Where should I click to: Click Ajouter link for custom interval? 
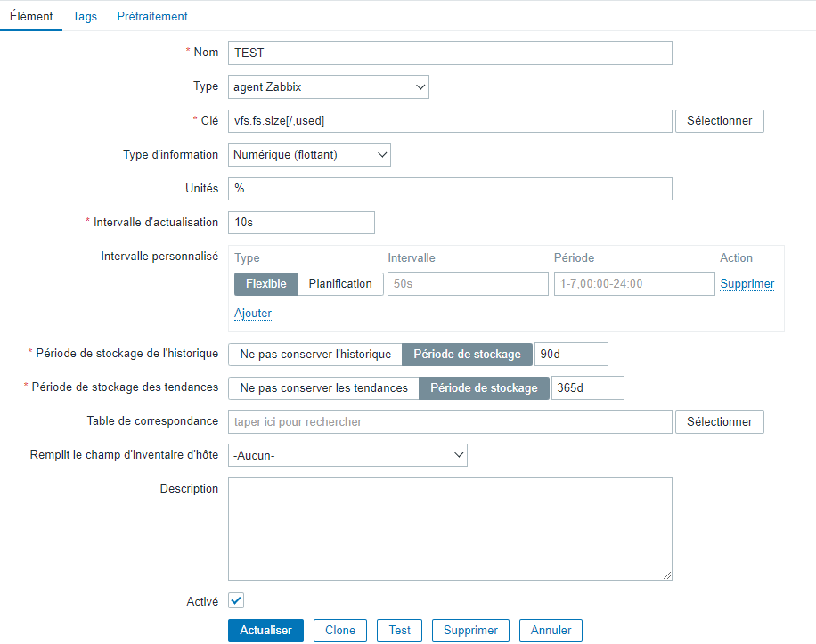253,314
